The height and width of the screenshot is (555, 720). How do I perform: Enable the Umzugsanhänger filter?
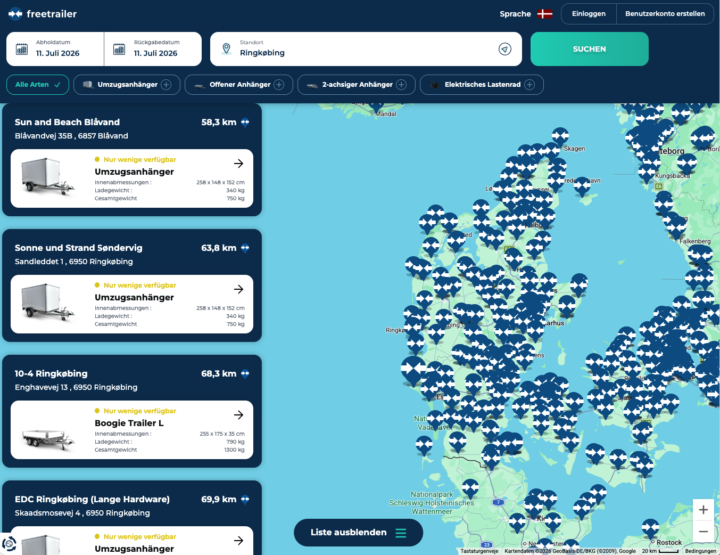pyautogui.click(x=127, y=84)
